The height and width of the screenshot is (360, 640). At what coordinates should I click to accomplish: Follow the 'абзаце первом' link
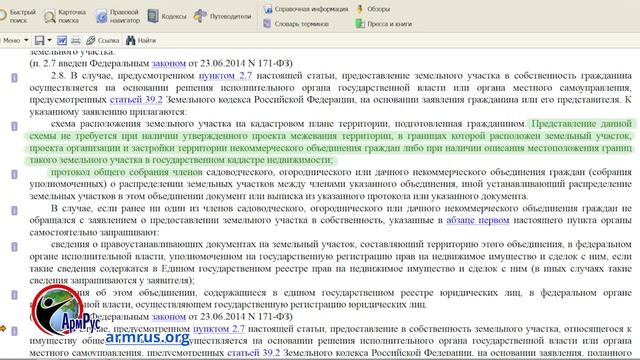tap(478, 220)
